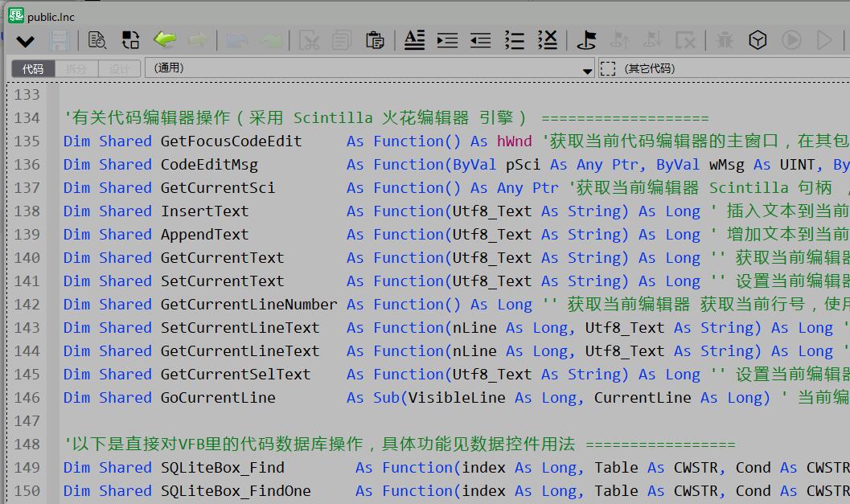Place cursor on SQLiteBox_Find declaration line
Image resolution: width=850 pixels, height=504 pixels.
click(x=223, y=468)
